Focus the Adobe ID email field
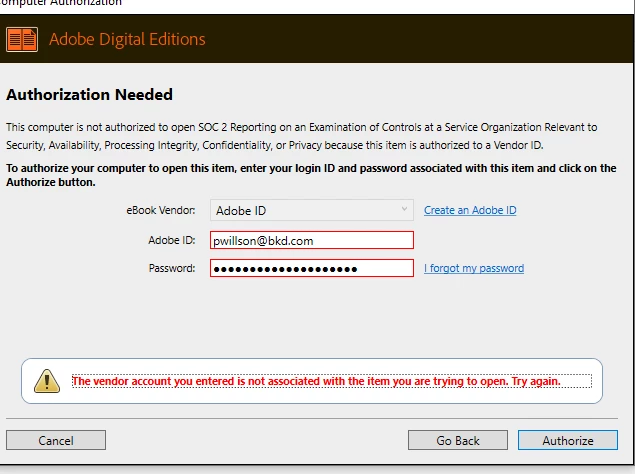This screenshot has width=635, height=474. click(312, 240)
